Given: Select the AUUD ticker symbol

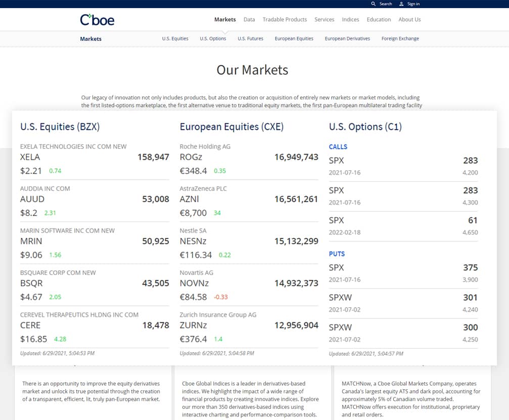Looking at the screenshot, I should 32,199.
